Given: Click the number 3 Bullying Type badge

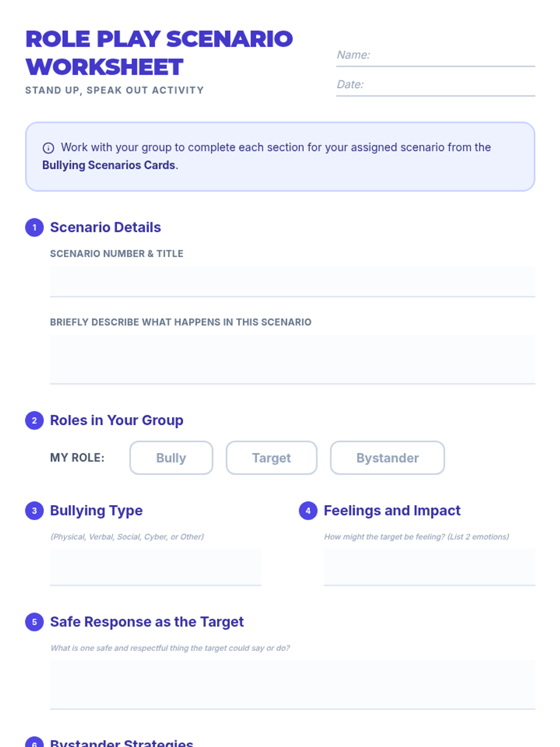Looking at the screenshot, I should (34, 511).
